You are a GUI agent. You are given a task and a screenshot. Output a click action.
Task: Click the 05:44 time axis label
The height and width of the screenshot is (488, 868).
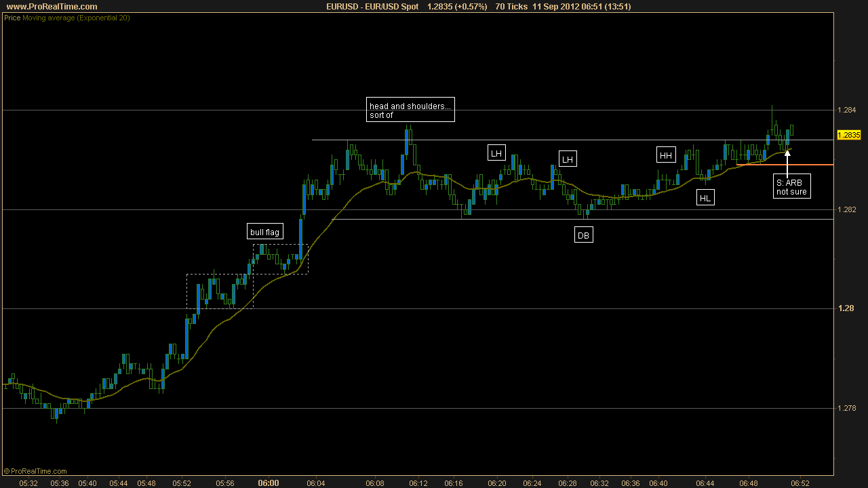pos(119,483)
